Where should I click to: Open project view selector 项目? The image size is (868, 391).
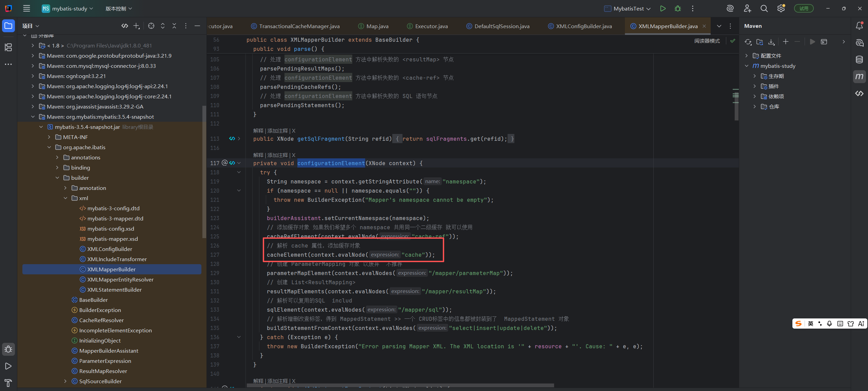tap(31, 26)
